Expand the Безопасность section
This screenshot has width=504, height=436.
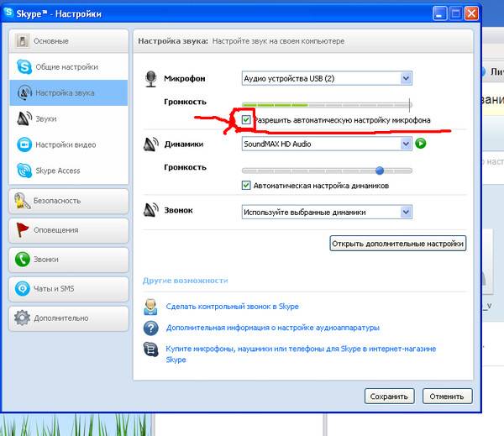69,201
